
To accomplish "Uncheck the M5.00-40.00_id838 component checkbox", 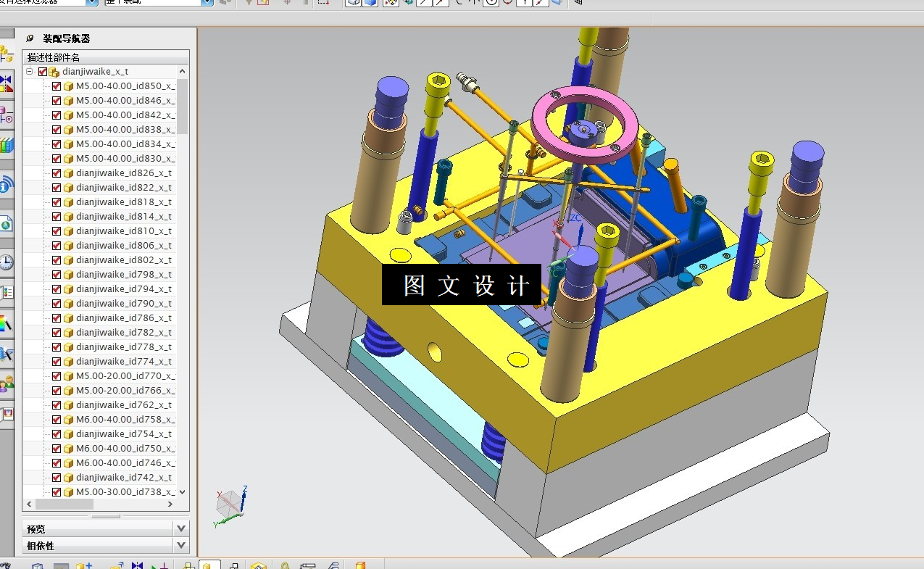I will [57, 130].
